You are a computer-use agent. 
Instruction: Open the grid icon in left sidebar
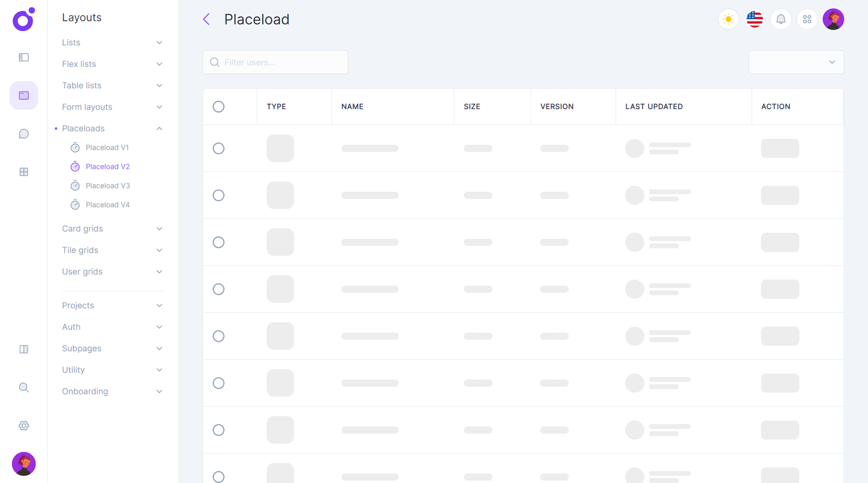click(x=24, y=172)
